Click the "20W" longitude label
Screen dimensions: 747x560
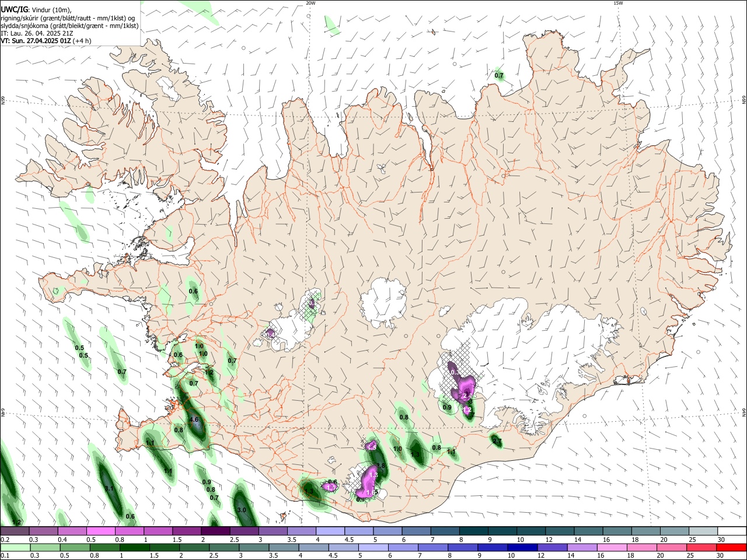click(310, 3)
